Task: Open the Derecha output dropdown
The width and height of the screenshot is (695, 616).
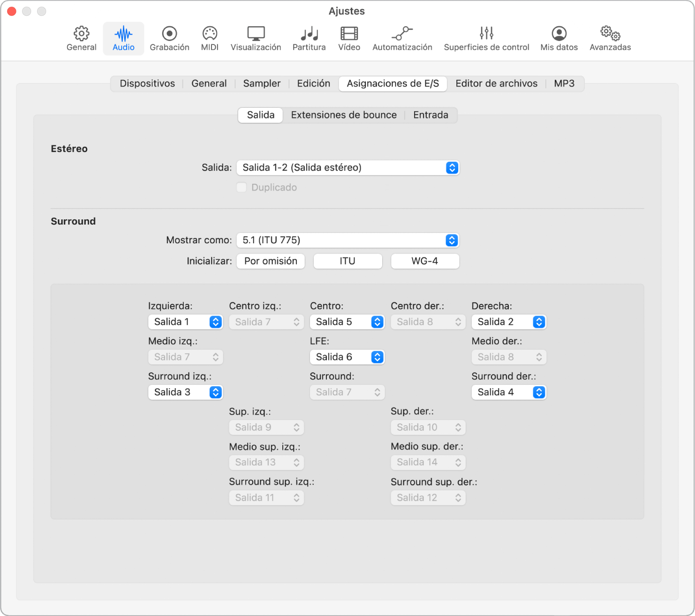Action: (x=509, y=322)
